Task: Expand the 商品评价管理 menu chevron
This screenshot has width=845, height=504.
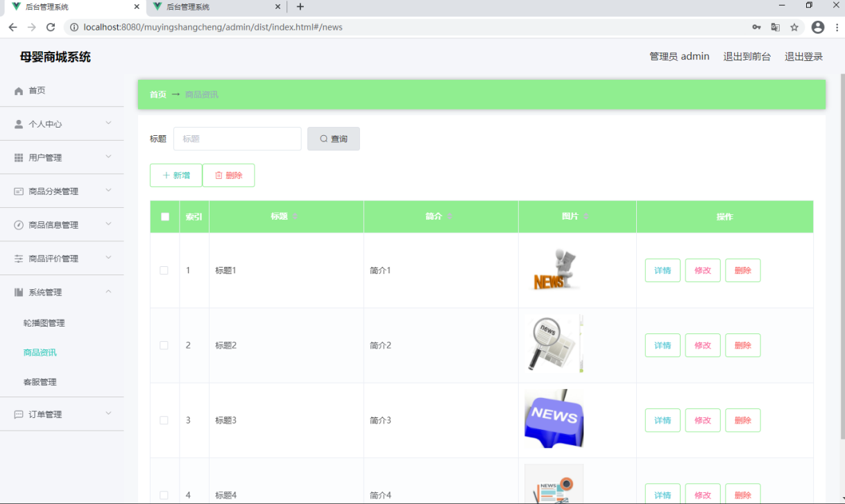Action: click(108, 258)
